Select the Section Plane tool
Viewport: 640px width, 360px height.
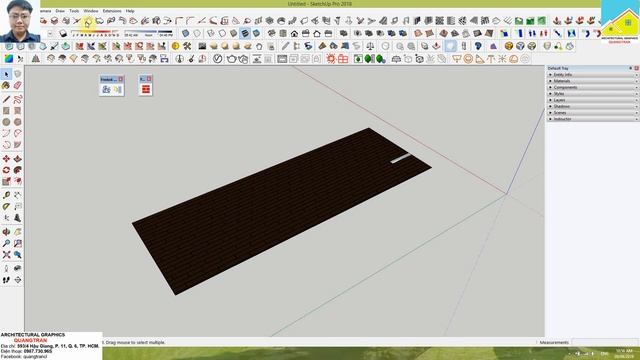point(18,280)
